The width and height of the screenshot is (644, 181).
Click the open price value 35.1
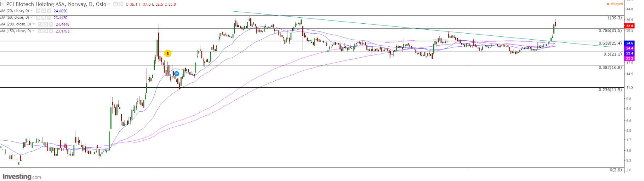click(133, 4)
